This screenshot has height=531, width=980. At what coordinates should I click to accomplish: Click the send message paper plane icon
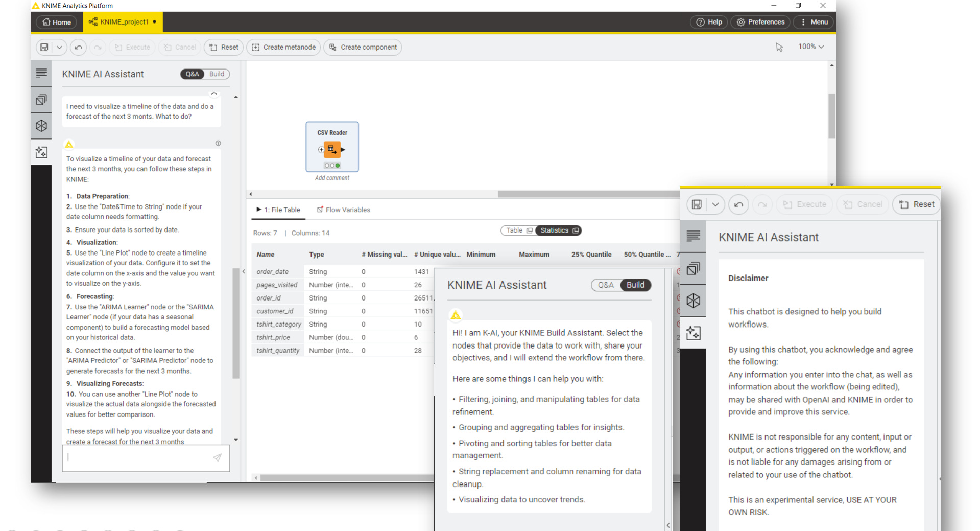tap(218, 457)
